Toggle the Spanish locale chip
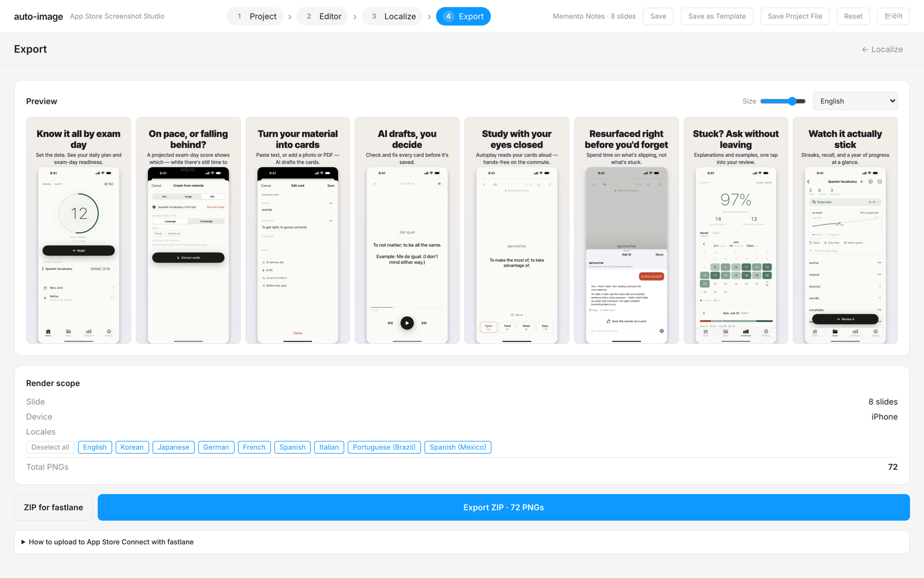Image resolution: width=924 pixels, height=578 pixels. (292, 447)
